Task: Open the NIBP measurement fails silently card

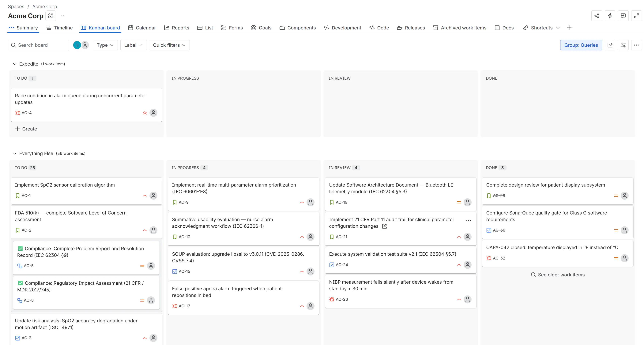Action: 401,291
